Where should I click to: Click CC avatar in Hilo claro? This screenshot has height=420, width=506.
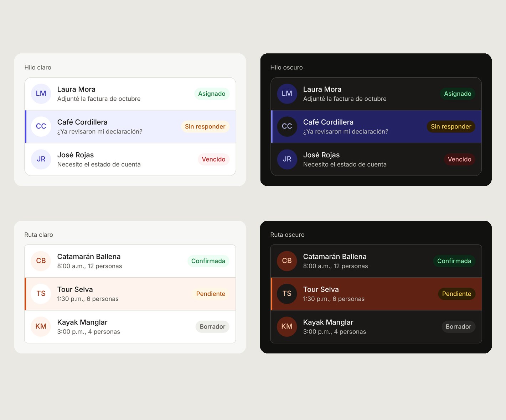pyautogui.click(x=41, y=126)
